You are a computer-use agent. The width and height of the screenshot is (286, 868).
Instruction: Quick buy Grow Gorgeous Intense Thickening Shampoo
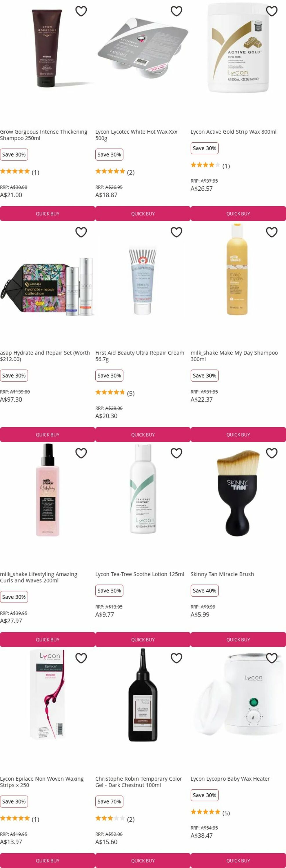[x=48, y=214]
